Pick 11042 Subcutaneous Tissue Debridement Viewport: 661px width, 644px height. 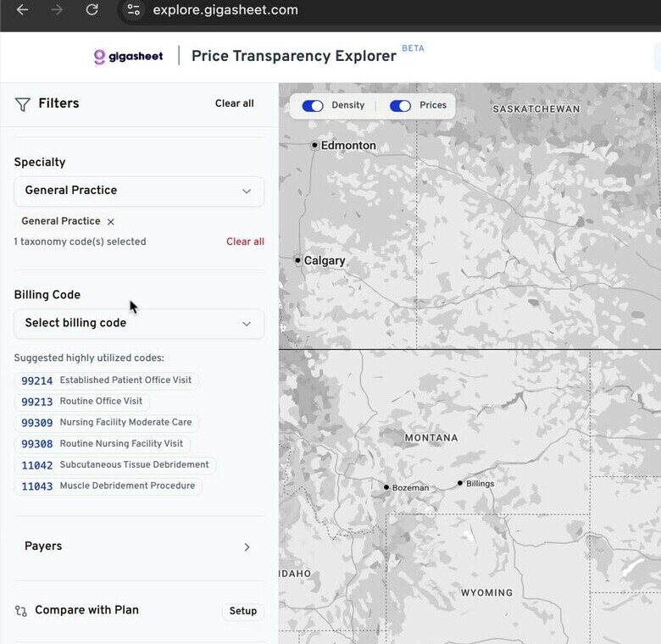pyautogui.click(x=115, y=465)
